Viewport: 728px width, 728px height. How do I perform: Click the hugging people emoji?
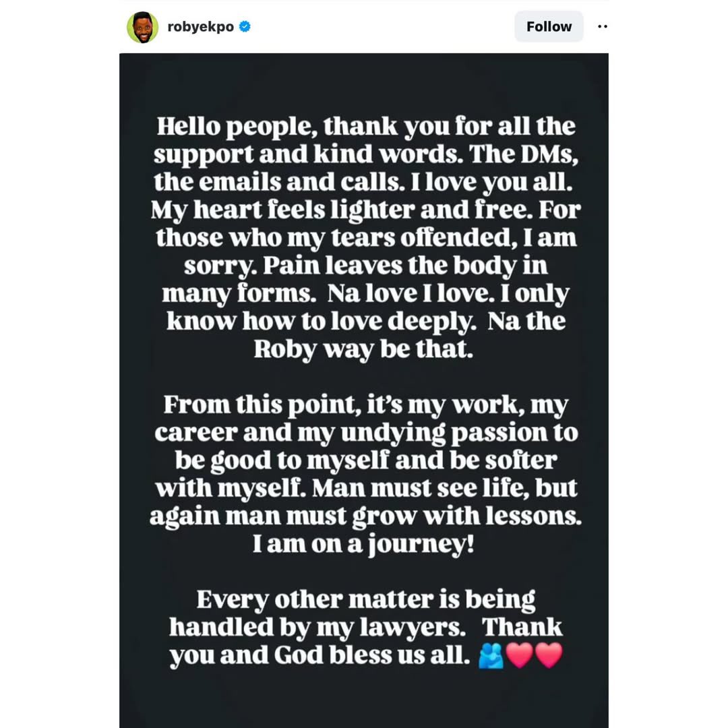pos(491,656)
